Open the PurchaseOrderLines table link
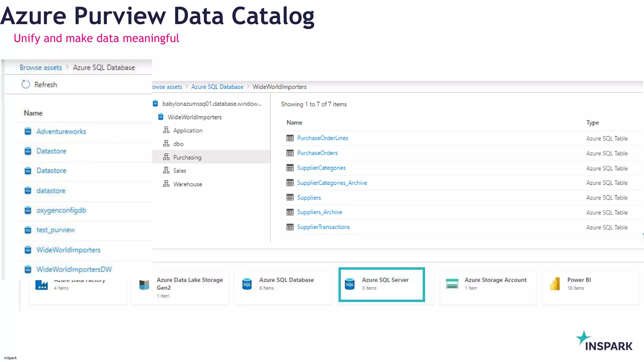This screenshot has width=644, height=362. click(323, 138)
